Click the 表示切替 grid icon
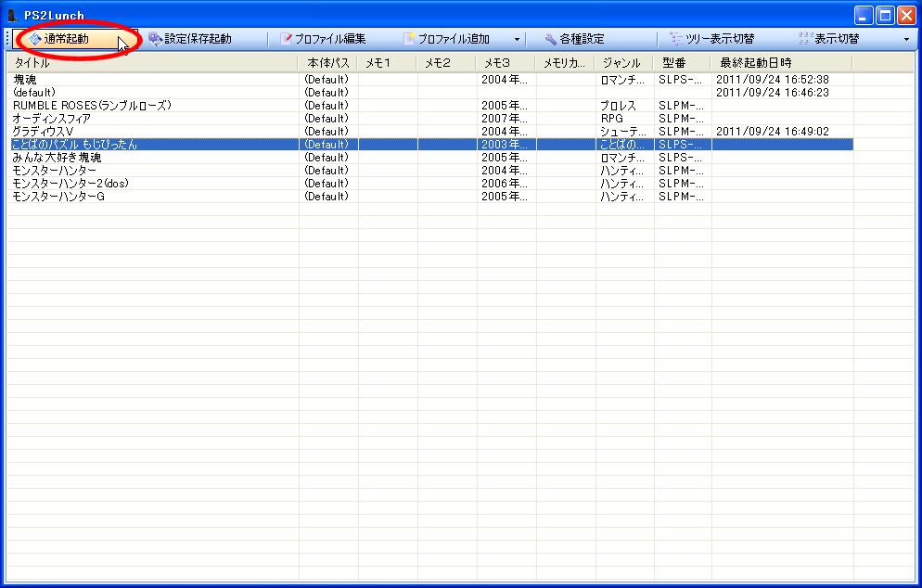922x588 pixels. coord(805,39)
